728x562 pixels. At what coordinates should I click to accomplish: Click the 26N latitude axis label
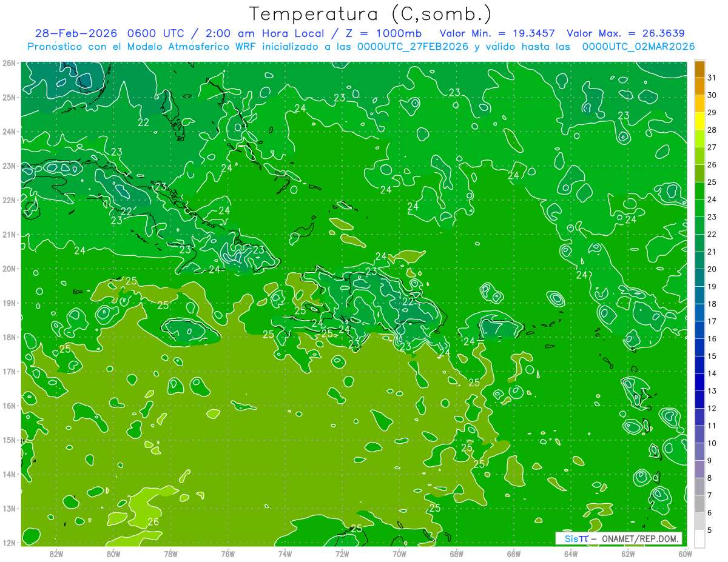click(x=8, y=63)
